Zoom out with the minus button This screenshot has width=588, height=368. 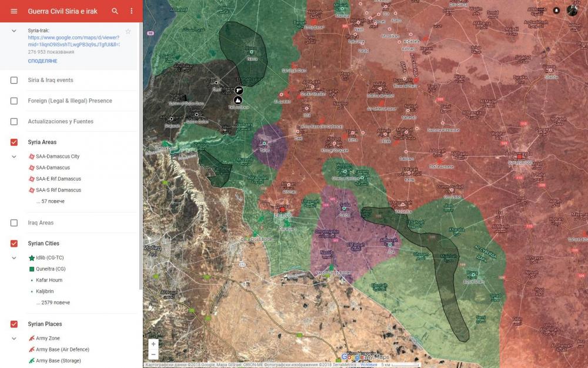(153, 354)
